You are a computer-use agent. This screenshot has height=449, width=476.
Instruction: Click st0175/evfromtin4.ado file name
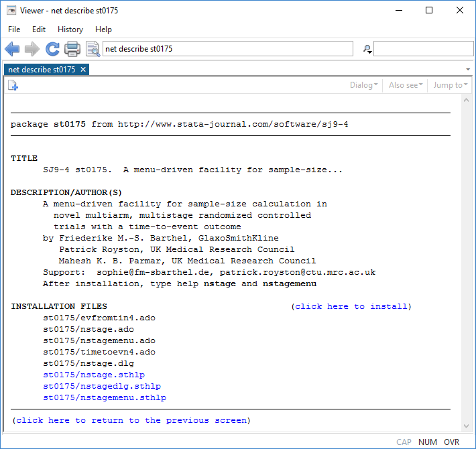click(x=99, y=318)
